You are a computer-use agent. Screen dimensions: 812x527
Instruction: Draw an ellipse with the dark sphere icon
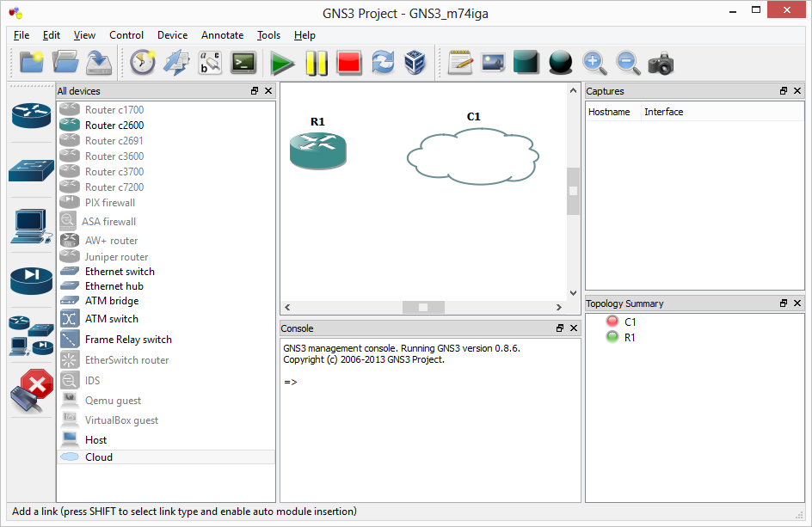[x=560, y=63]
